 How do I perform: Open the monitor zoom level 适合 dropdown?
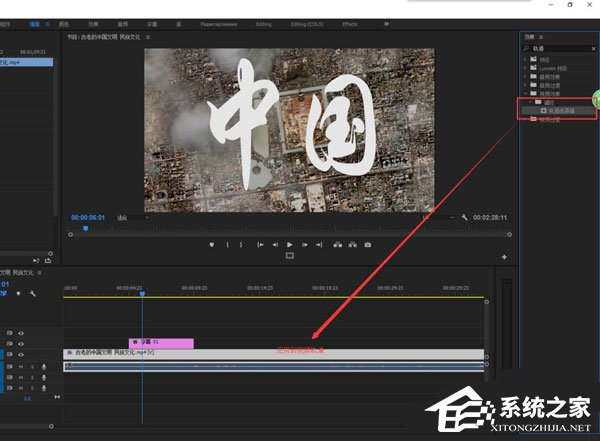click(133, 218)
